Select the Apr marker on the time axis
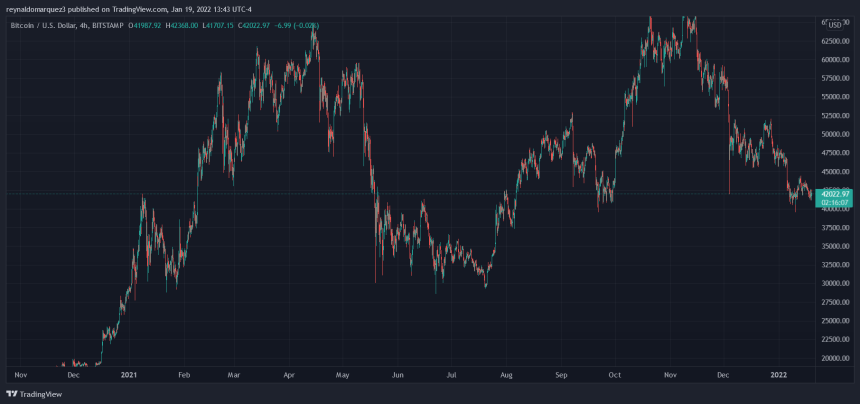This screenshot has height=404, width=860. [x=289, y=373]
